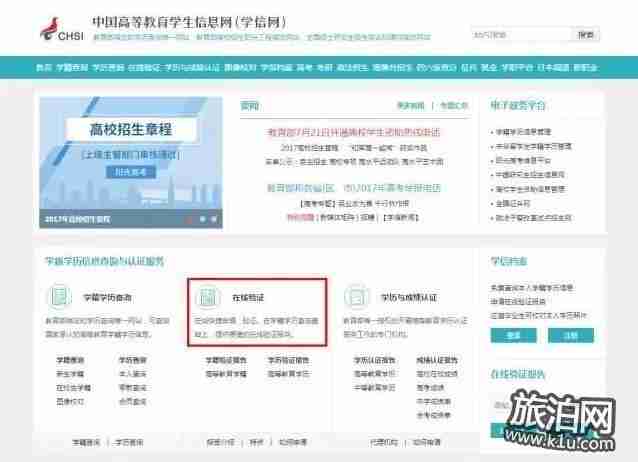Viewport: 638px width, 462px height.
Task: Open 港澳台招生 in the navigation bar
Action: click(392, 68)
